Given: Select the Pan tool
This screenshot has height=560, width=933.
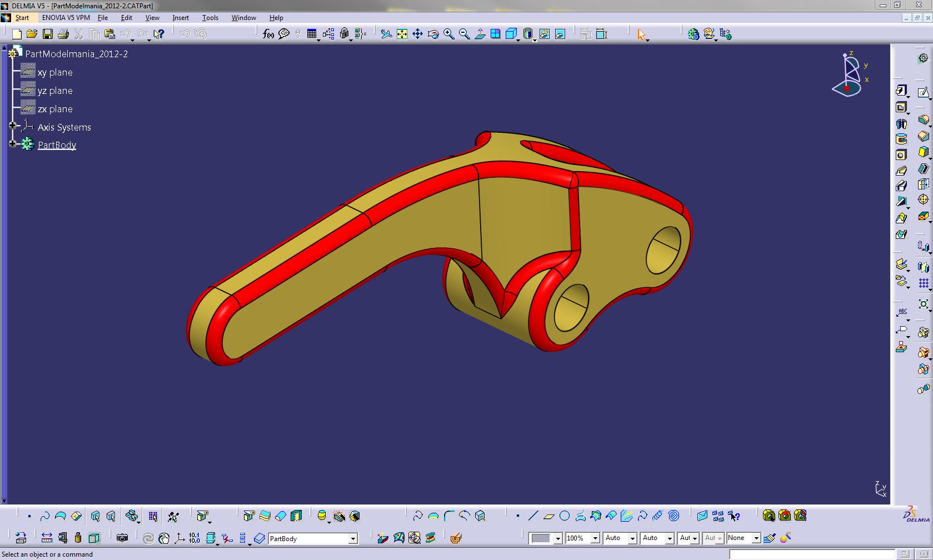Looking at the screenshot, I should 417,34.
